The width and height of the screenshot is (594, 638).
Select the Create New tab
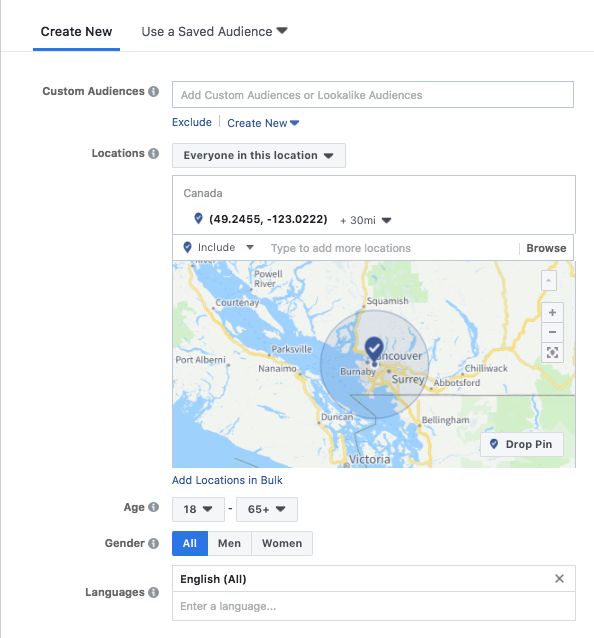(x=76, y=31)
